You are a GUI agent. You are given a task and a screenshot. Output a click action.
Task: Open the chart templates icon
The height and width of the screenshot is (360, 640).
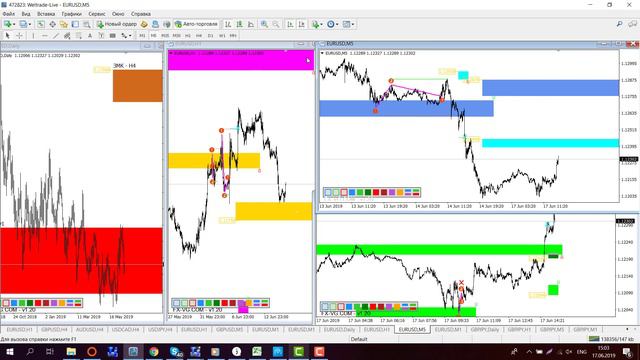click(x=346, y=24)
